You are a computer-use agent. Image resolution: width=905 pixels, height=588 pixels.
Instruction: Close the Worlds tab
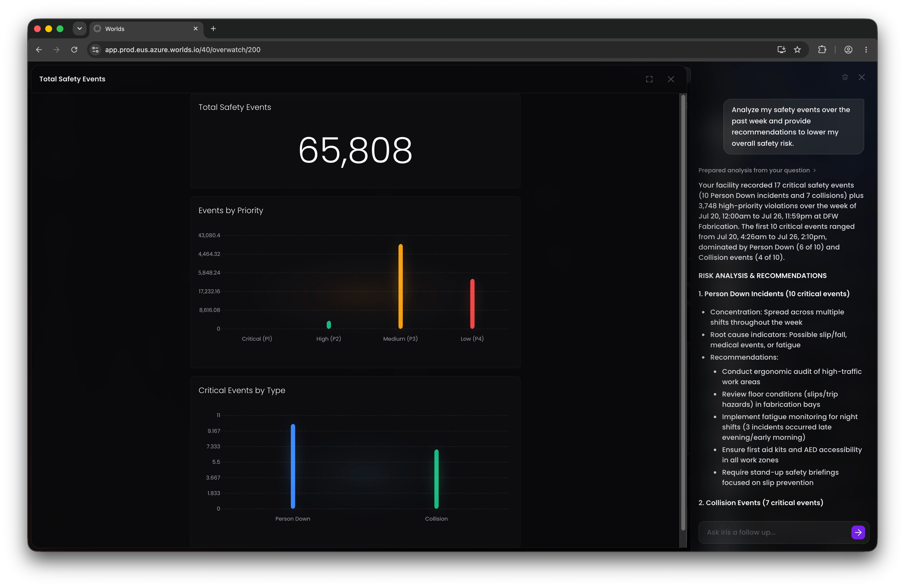pos(195,29)
